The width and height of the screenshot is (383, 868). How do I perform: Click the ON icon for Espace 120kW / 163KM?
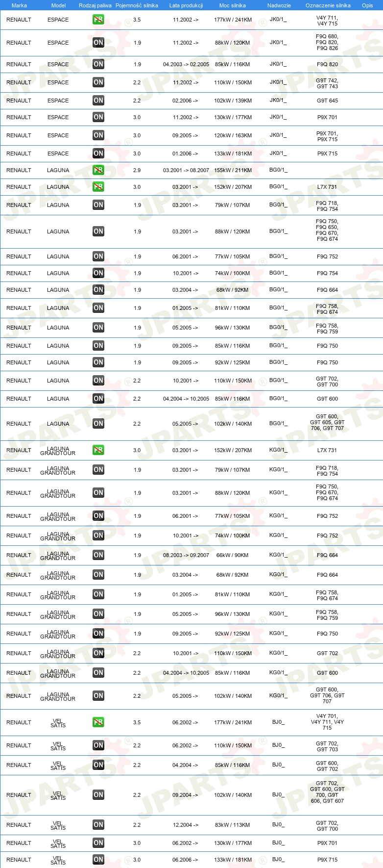(98, 135)
